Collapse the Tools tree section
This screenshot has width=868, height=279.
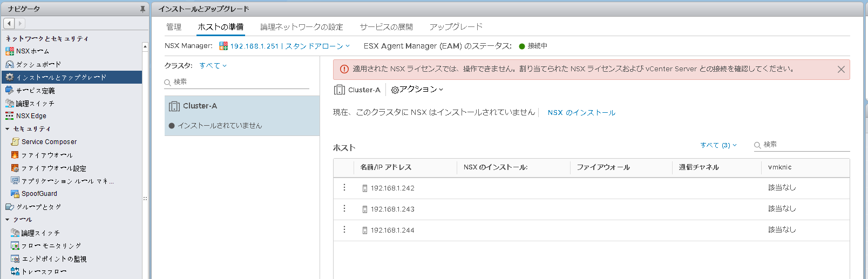click(8, 220)
